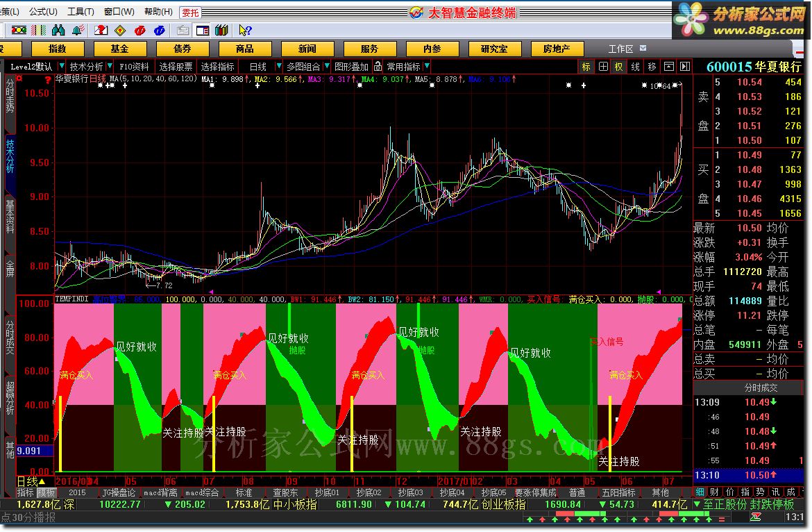The height and width of the screenshot is (532, 812).
Task: Click the red question mark chart icon
Action: click(x=101, y=31)
